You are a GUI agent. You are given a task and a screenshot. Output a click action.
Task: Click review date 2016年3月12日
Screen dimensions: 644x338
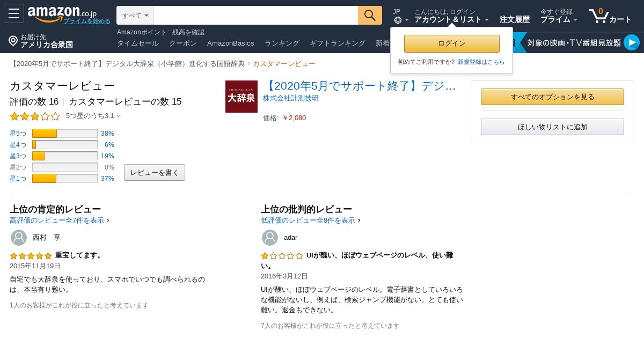click(x=284, y=276)
